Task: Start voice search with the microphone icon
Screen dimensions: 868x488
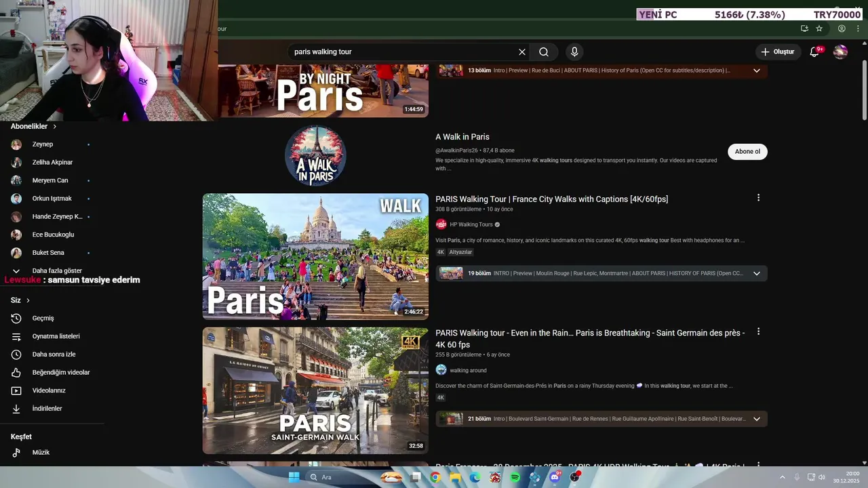Action: pos(574,52)
